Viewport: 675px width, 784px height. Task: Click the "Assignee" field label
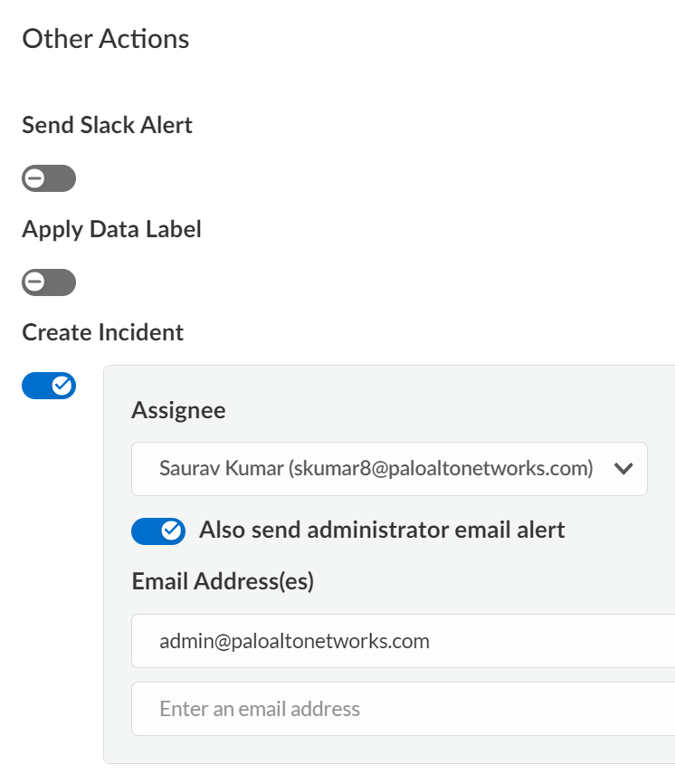tap(178, 410)
